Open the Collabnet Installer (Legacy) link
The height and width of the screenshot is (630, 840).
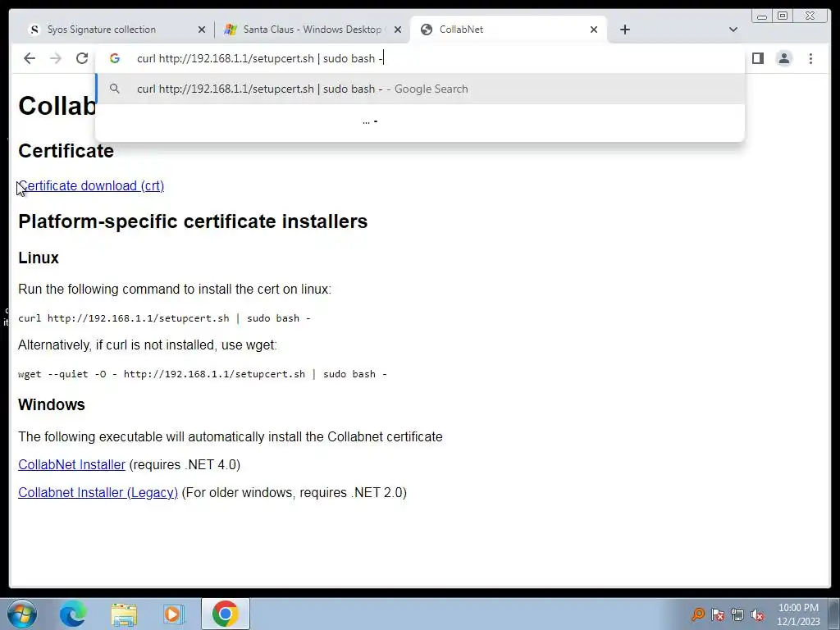click(x=98, y=492)
